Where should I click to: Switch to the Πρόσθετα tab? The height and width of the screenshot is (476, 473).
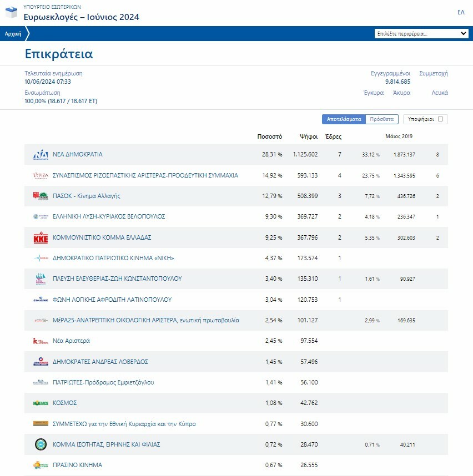(381, 119)
